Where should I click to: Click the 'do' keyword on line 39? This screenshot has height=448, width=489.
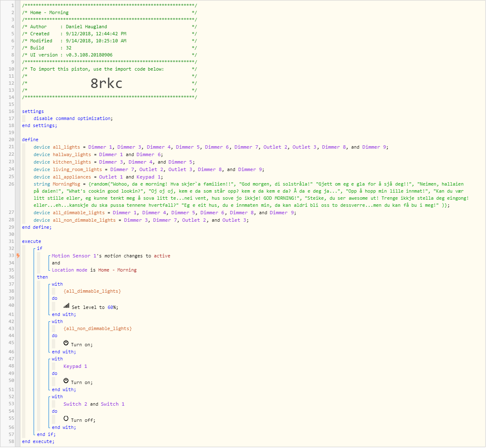click(x=54, y=299)
